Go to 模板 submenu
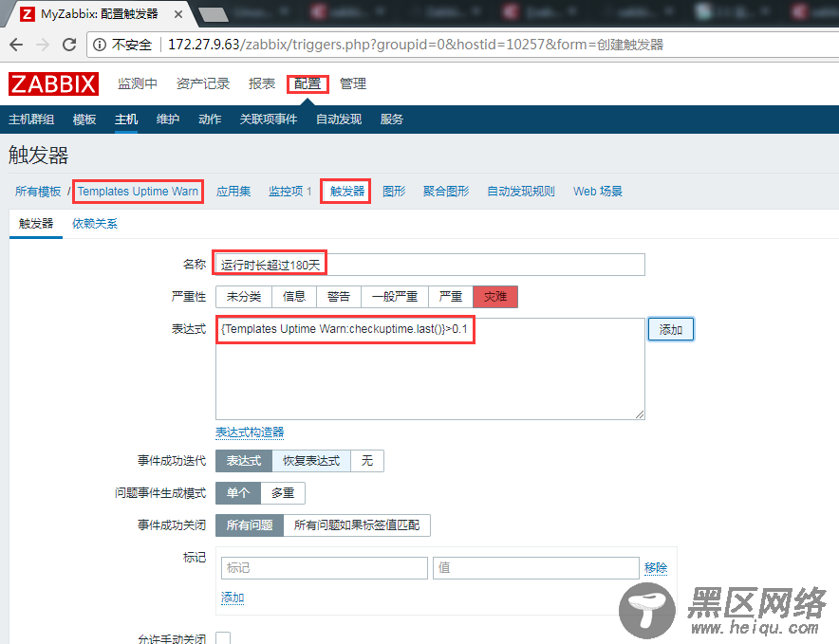Screen dimensions: 839x644 (x=84, y=120)
